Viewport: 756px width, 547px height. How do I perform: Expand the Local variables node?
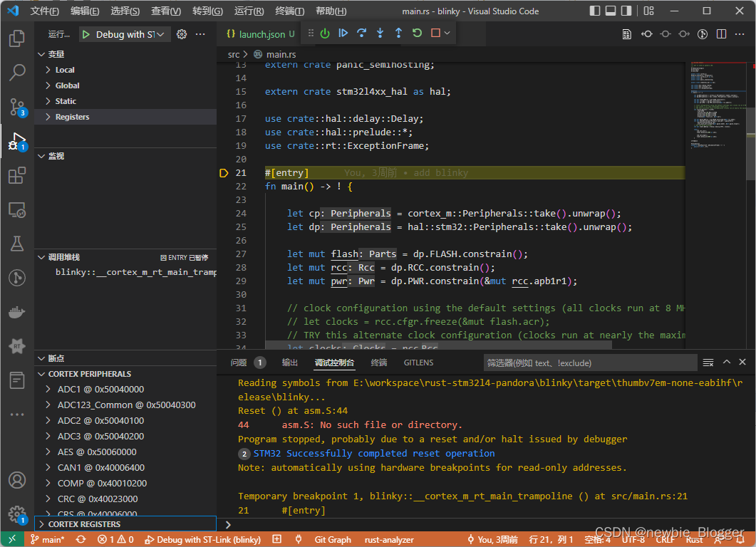[x=48, y=70]
